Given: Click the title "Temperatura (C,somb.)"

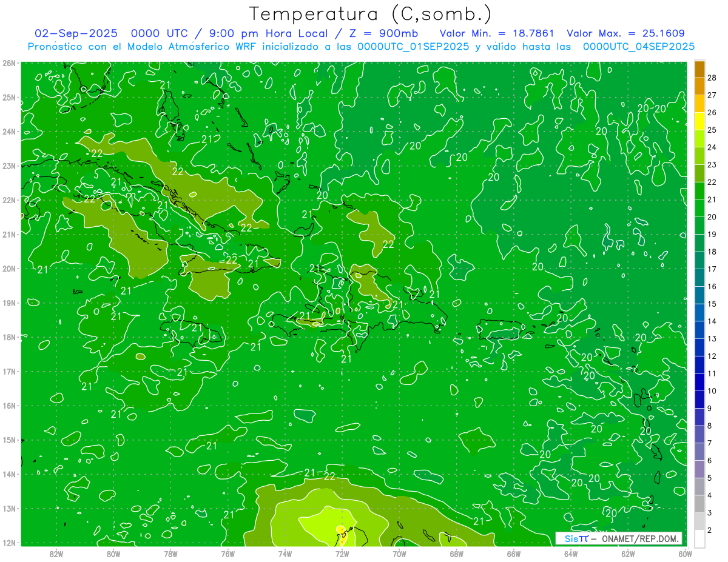Looking at the screenshot, I should [371, 15].
